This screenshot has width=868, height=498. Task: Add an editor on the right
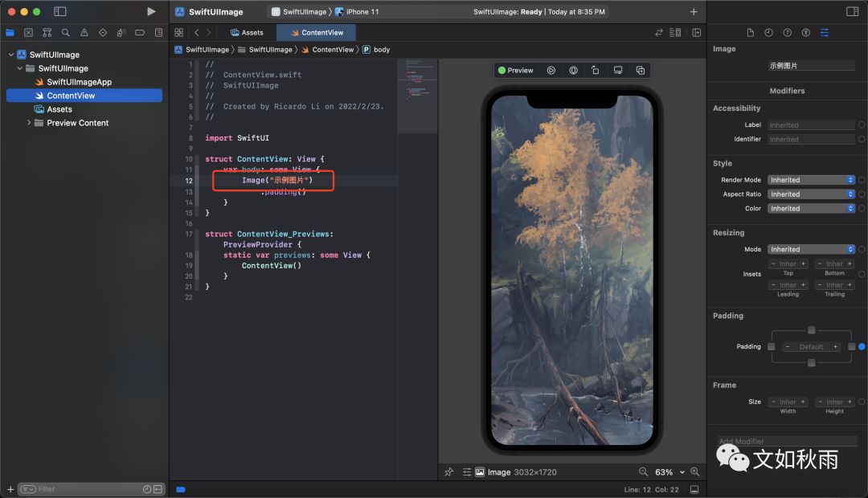(x=696, y=33)
